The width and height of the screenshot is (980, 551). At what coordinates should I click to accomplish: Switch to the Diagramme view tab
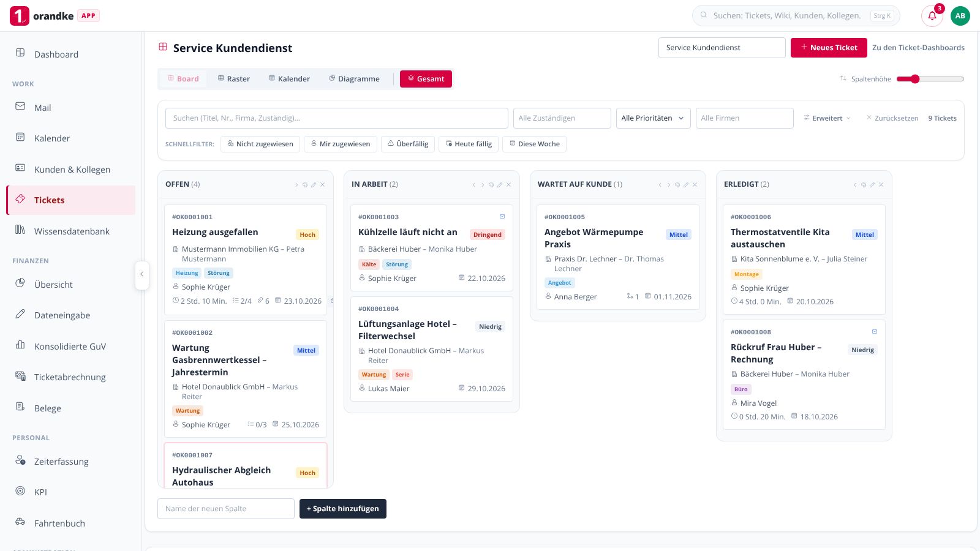(x=354, y=79)
